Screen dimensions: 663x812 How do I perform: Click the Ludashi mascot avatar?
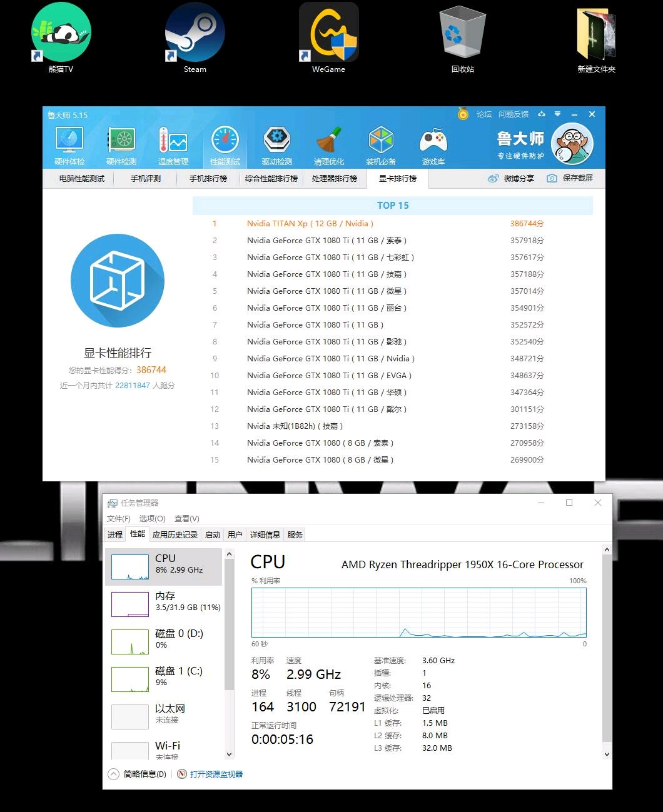(x=573, y=144)
